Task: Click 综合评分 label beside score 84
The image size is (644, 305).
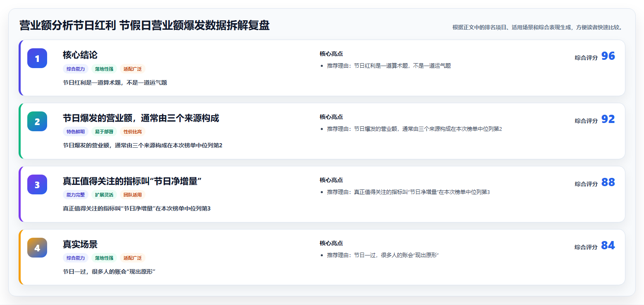Action: pyautogui.click(x=586, y=247)
